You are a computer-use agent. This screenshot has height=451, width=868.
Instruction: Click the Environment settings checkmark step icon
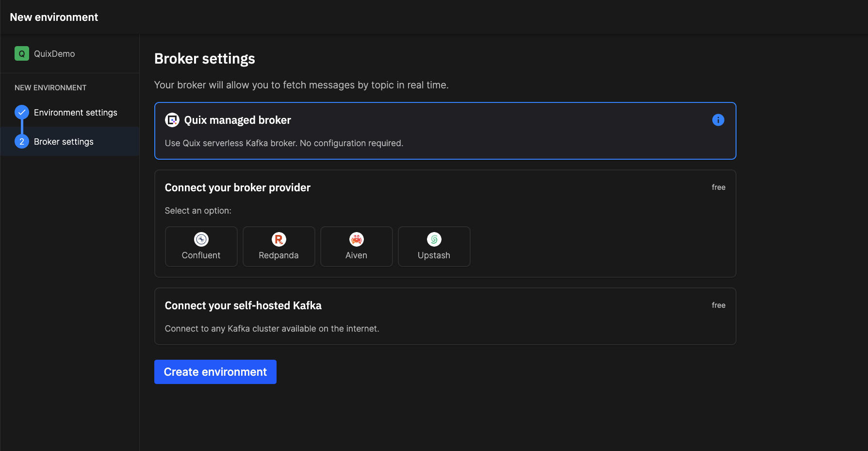[22, 112]
